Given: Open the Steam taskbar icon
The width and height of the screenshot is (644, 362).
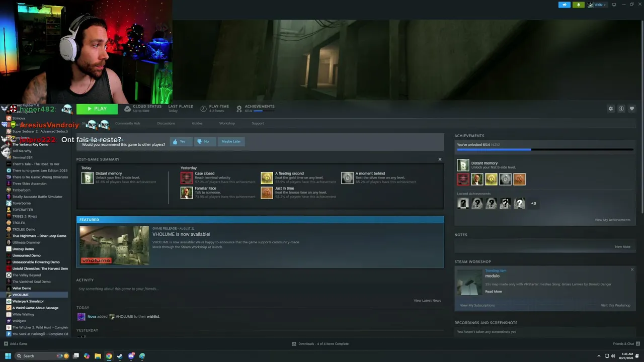Looking at the screenshot, I should tap(120, 356).
